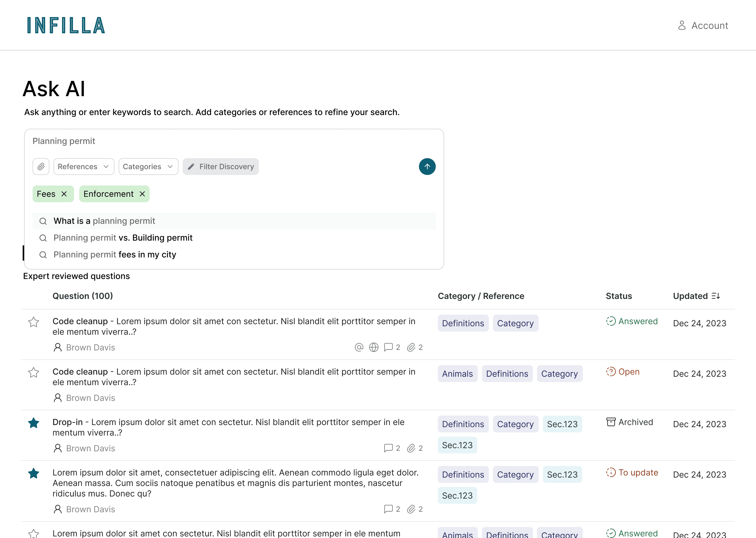Image resolution: width=756 pixels, height=538 pixels.
Task: Unstar the Drop-in question
Action: pos(33,423)
